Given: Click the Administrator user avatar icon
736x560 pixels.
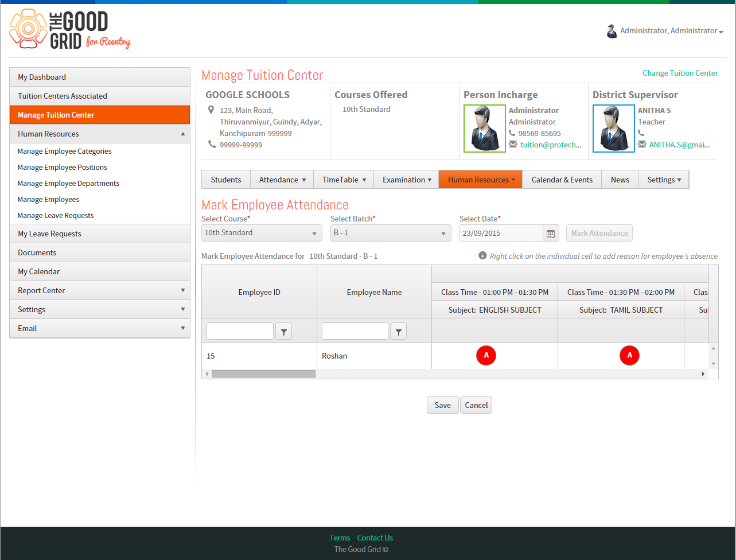Looking at the screenshot, I should (612, 31).
